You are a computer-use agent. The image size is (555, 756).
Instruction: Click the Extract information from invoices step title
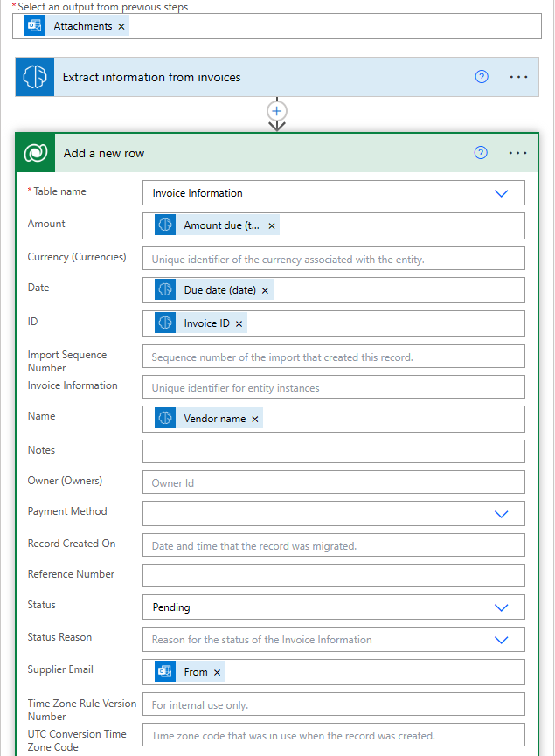151,77
